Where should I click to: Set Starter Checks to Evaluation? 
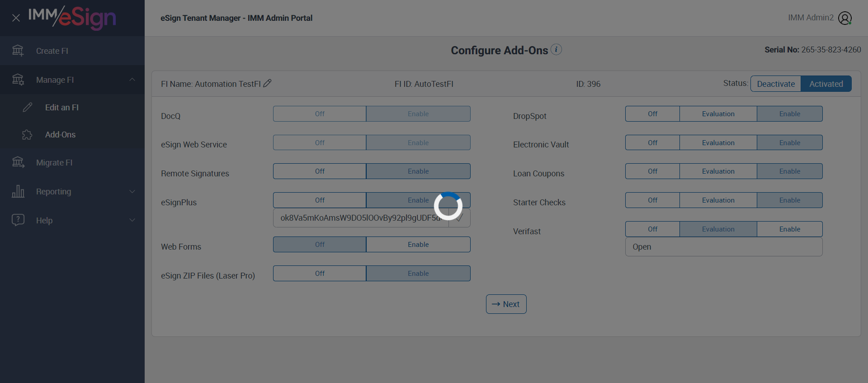tap(718, 200)
